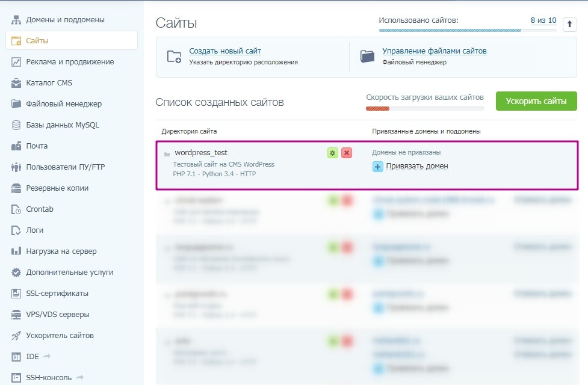Click the Создать новый сайт link
This screenshot has width=588, height=385.
click(x=225, y=51)
